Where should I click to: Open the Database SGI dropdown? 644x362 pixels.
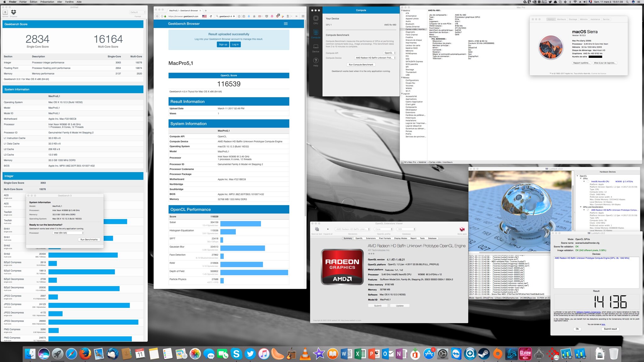tap(406, 229)
